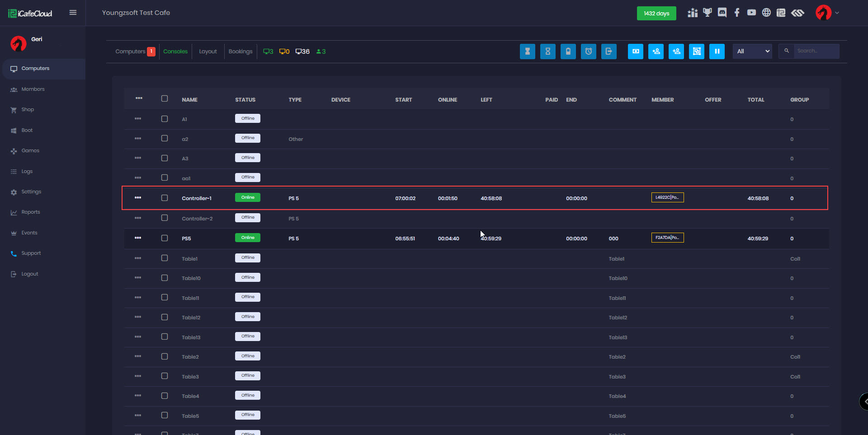Switch to the Bookings tab
The height and width of the screenshot is (435, 868).
pos(240,51)
